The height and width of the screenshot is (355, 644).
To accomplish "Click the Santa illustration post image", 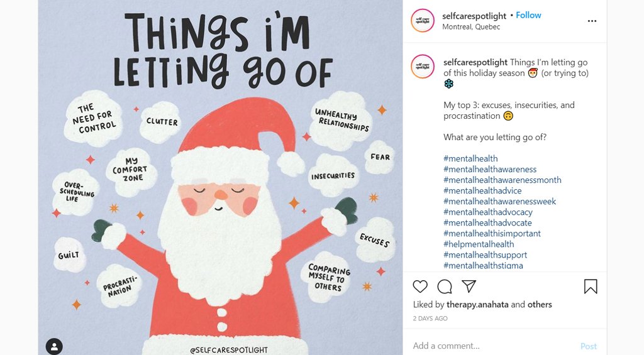I will coord(220,188).
